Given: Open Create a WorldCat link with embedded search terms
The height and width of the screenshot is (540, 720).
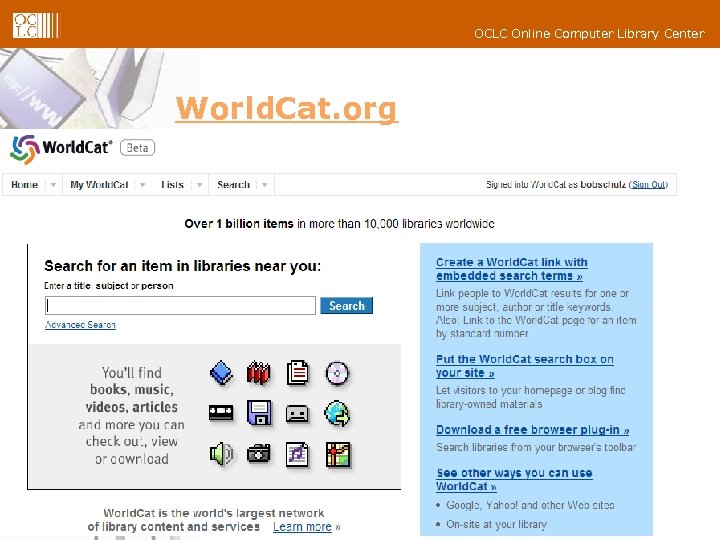Looking at the screenshot, I should point(512,269).
